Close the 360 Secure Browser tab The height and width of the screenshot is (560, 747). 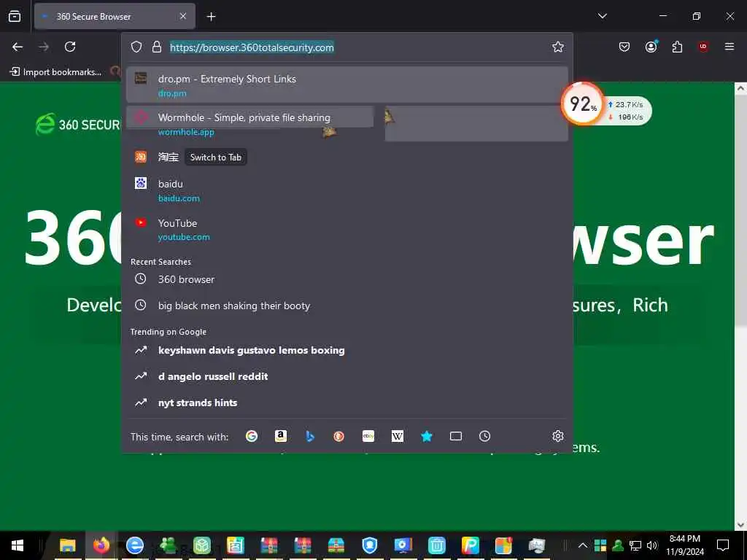pos(183,16)
